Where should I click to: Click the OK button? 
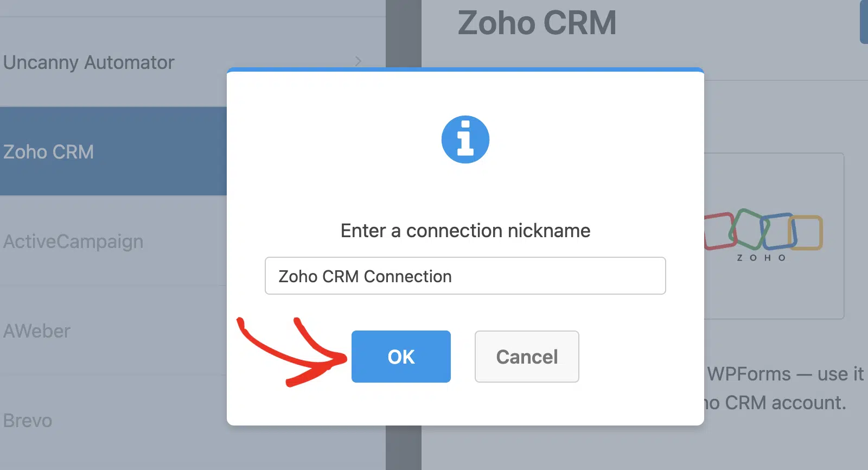click(401, 357)
